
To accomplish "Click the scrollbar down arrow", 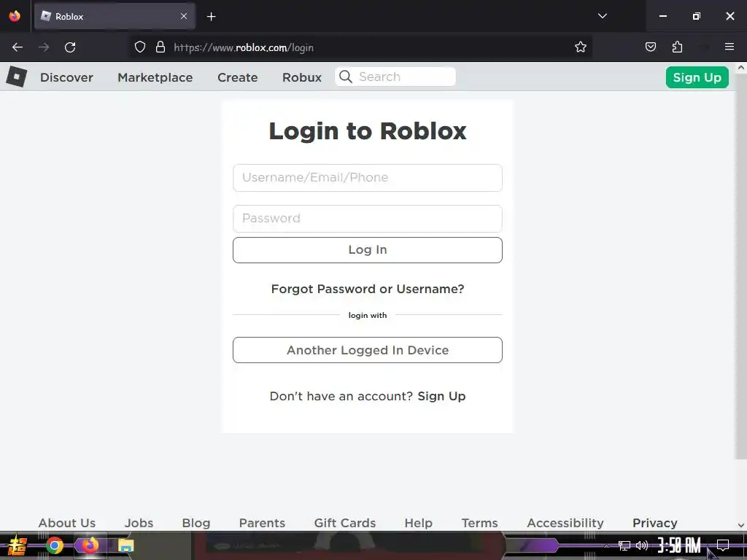I will coord(741,525).
